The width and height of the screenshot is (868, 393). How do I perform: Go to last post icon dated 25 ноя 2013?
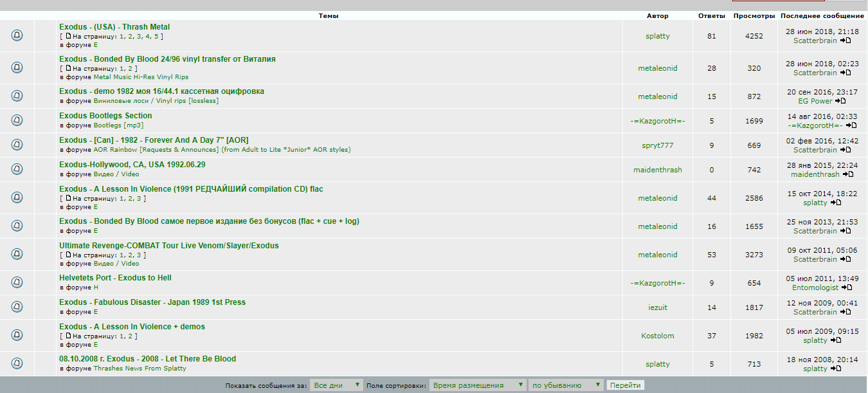[845, 231]
